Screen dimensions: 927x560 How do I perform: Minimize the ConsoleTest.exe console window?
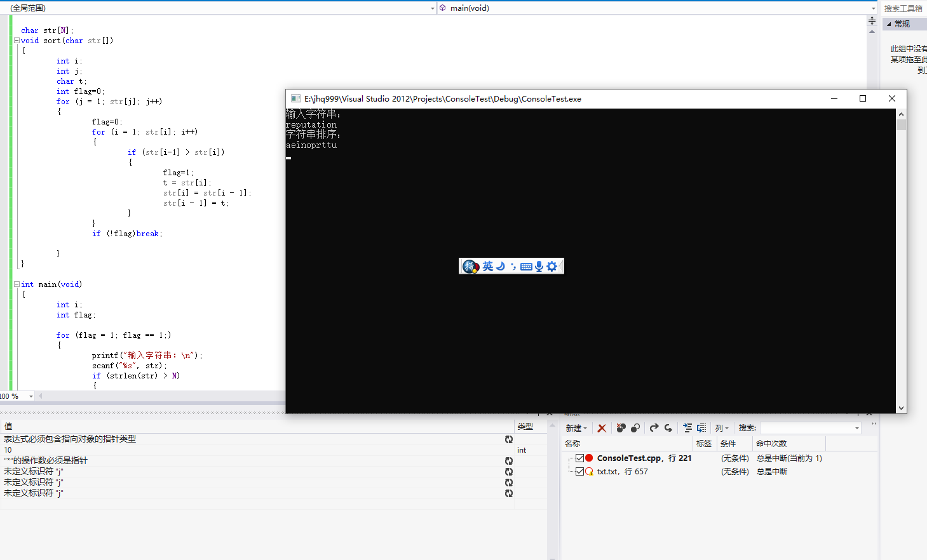(834, 98)
